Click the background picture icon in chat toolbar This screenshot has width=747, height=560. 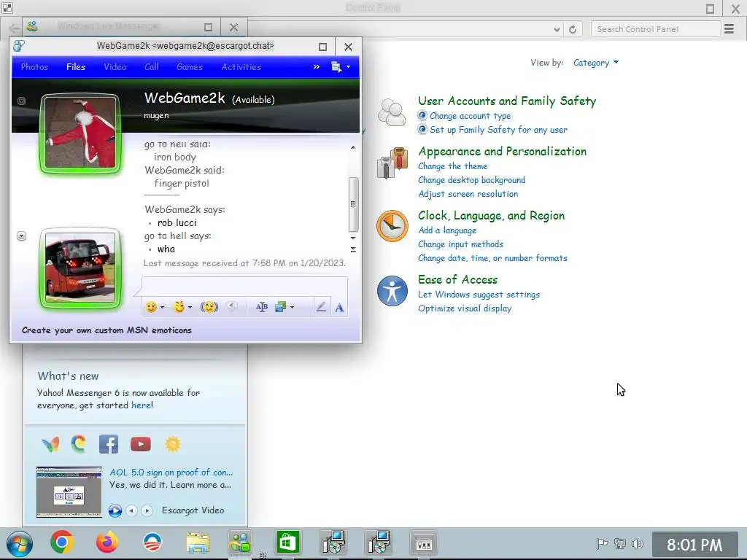tap(281, 307)
